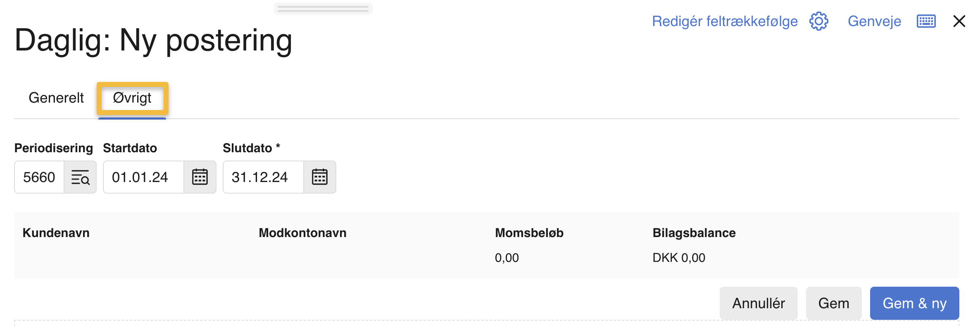
Task: Close the Ny postering dialog
Action: [959, 21]
